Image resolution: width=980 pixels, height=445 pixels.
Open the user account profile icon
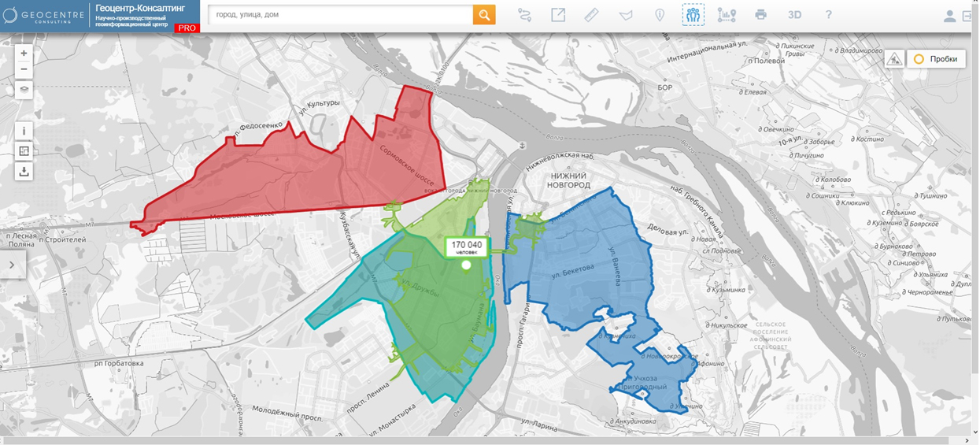point(950,16)
